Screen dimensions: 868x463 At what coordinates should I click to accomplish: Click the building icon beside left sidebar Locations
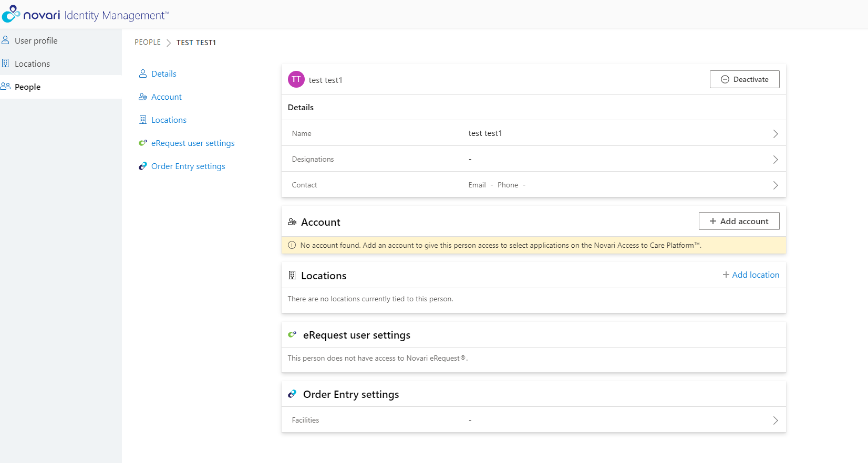click(5, 63)
